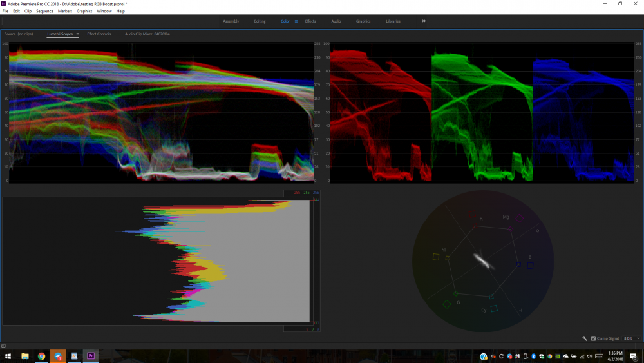Click the Wi-Fi network tray icon
This screenshot has width=644, height=363.
(x=582, y=357)
